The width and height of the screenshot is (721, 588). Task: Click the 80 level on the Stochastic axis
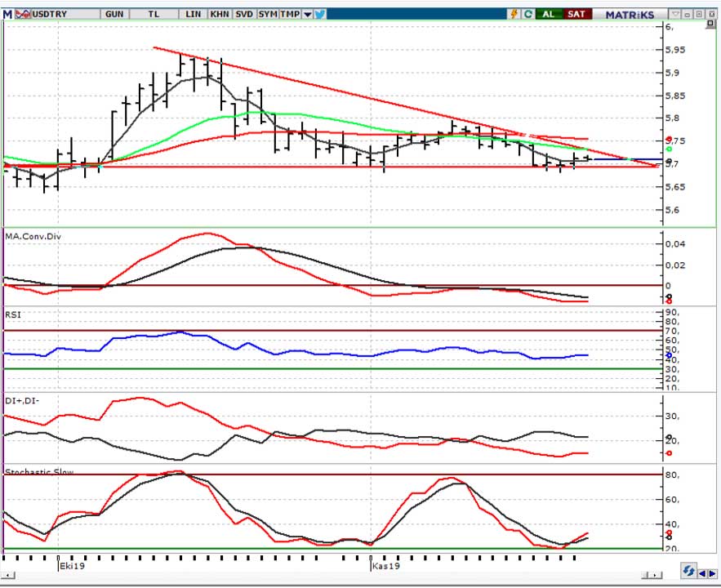coord(672,475)
